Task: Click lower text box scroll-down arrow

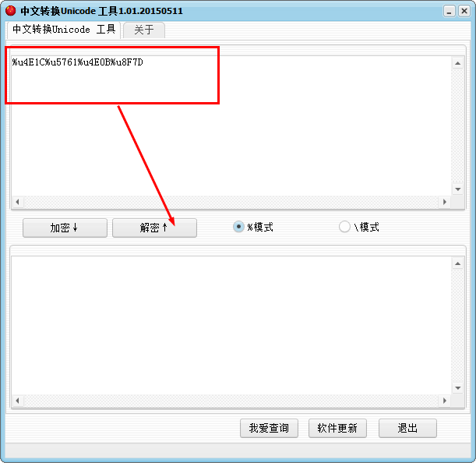Action: coord(458,388)
